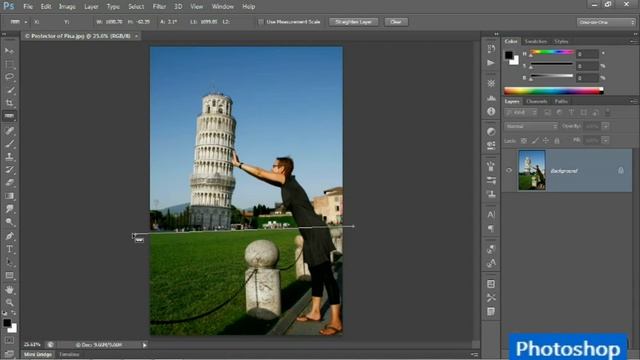Enable Use Measurement Scale checkbox
Viewport: 640px width, 360px height.
261,22
